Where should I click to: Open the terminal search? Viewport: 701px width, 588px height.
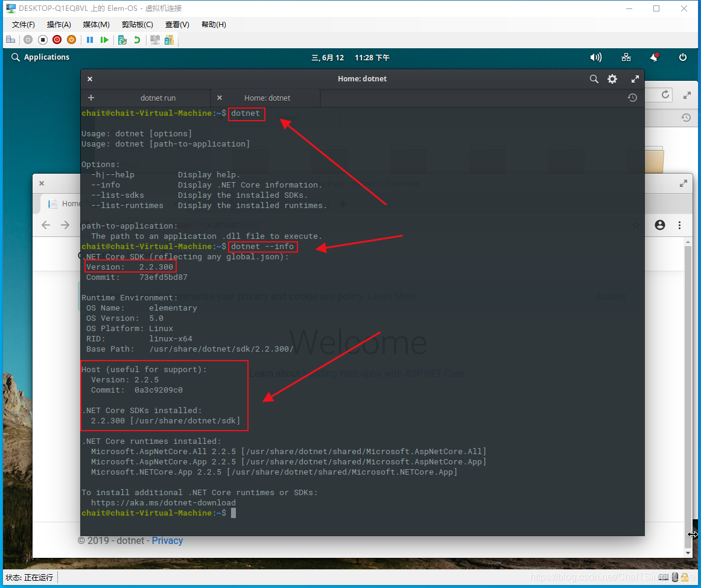594,79
